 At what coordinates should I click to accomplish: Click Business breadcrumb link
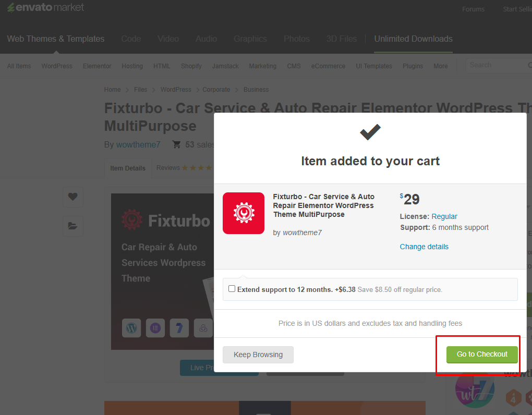256,90
